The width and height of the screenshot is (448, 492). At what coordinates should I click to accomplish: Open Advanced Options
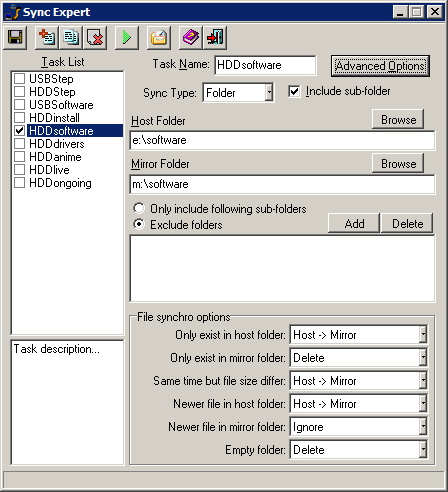(x=380, y=66)
